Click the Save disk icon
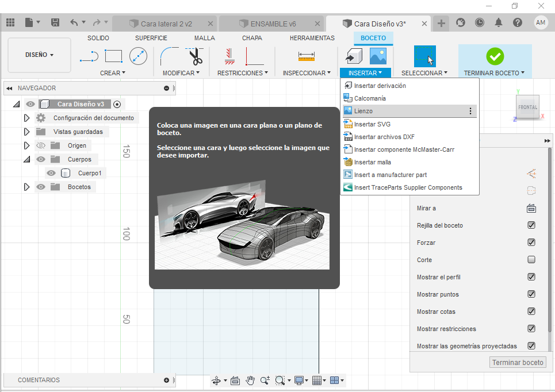This screenshot has width=555, height=392. 55,22
